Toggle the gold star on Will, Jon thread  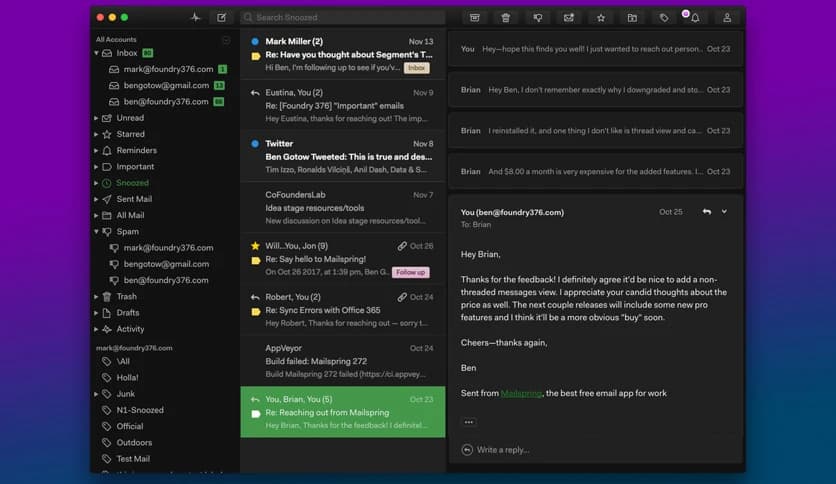coord(255,246)
